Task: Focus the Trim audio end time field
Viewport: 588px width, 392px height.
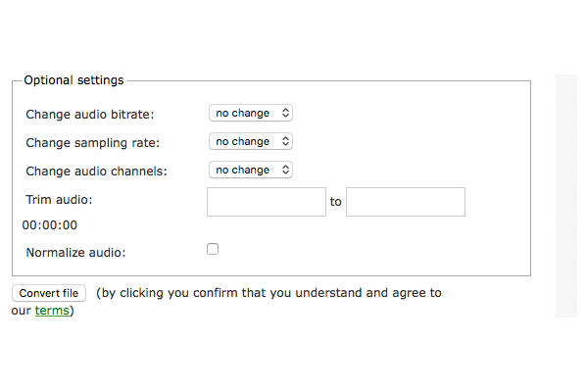Action: tap(406, 202)
